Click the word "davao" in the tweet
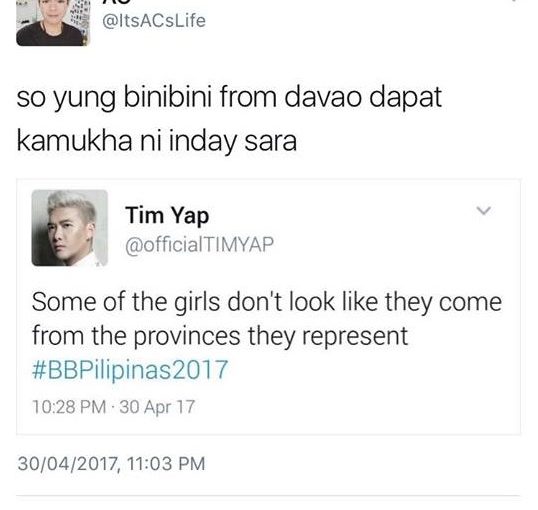538x510 pixels. pyautogui.click(x=323, y=98)
